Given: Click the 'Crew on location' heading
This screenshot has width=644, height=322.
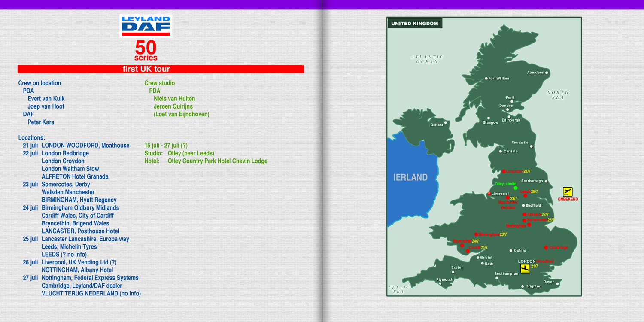Looking at the screenshot, I should point(39,83).
